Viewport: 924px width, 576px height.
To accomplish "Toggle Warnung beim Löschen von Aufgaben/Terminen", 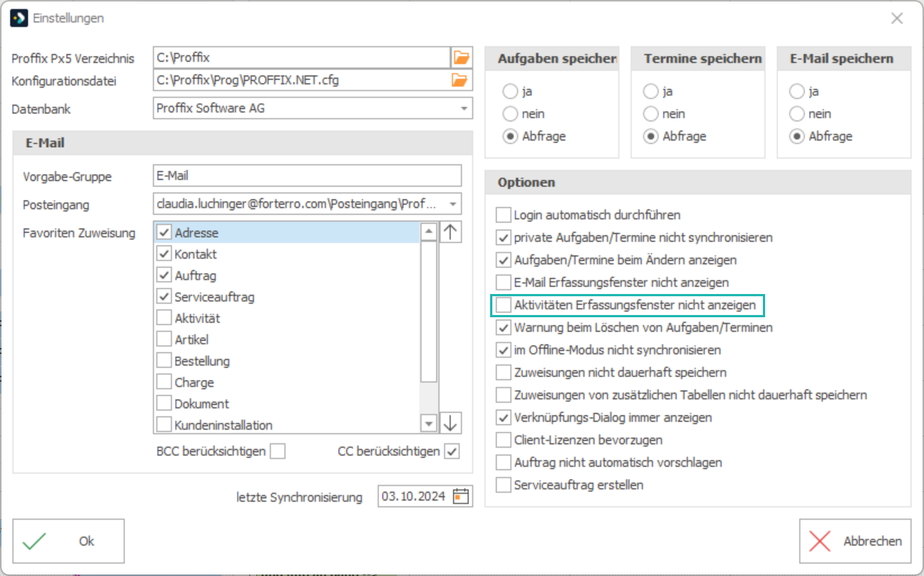I will pos(504,328).
